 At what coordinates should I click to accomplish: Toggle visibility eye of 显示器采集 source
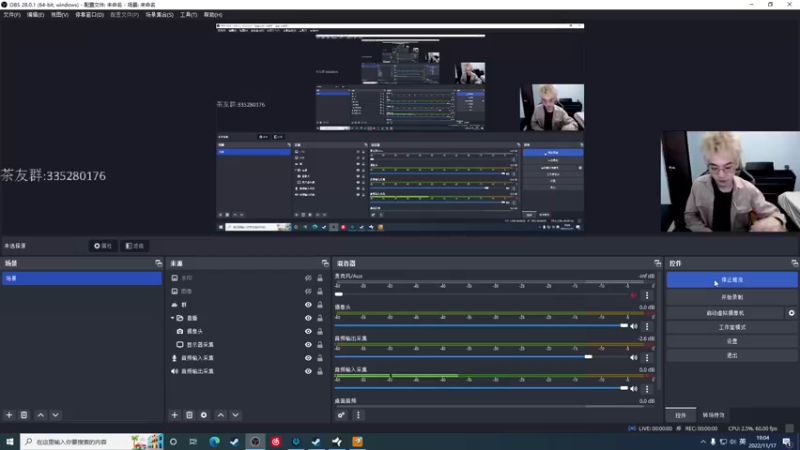[x=308, y=344]
